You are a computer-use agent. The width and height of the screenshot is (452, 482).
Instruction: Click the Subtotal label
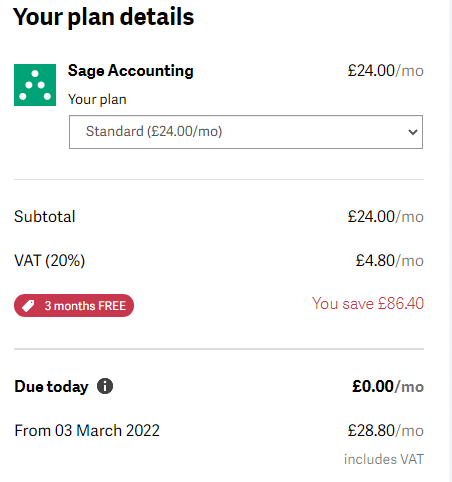[x=45, y=217]
